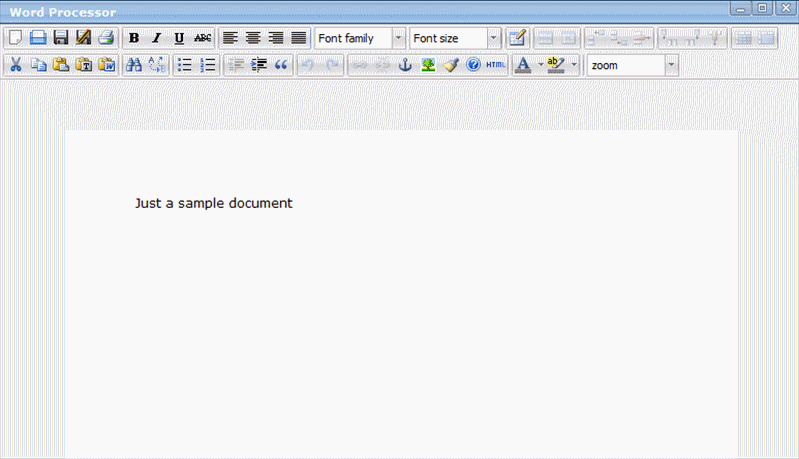Insert an anchor
The height and width of the screenshot is (459, 799).
(405, 65)
